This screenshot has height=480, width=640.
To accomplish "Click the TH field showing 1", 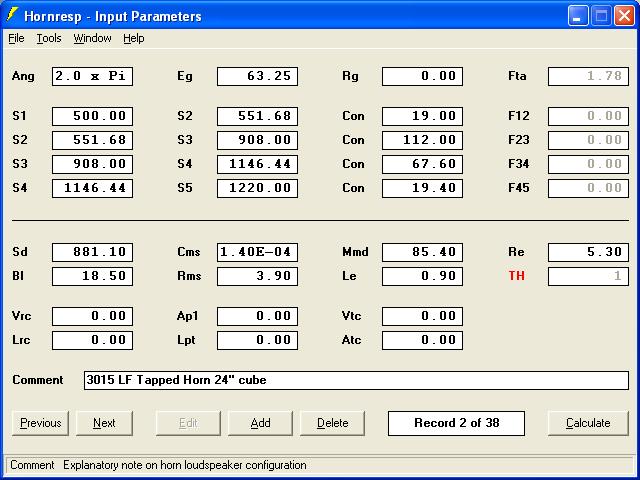I will (x=588, y=276).
